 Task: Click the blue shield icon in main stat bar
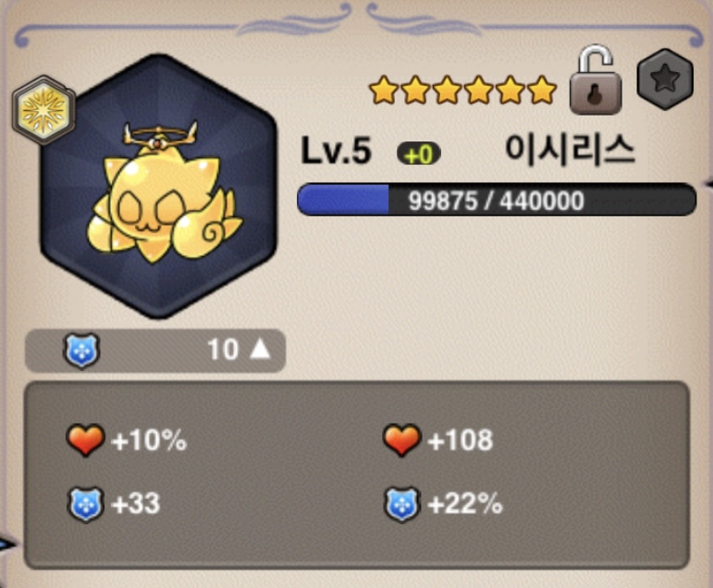click(81, 350)
